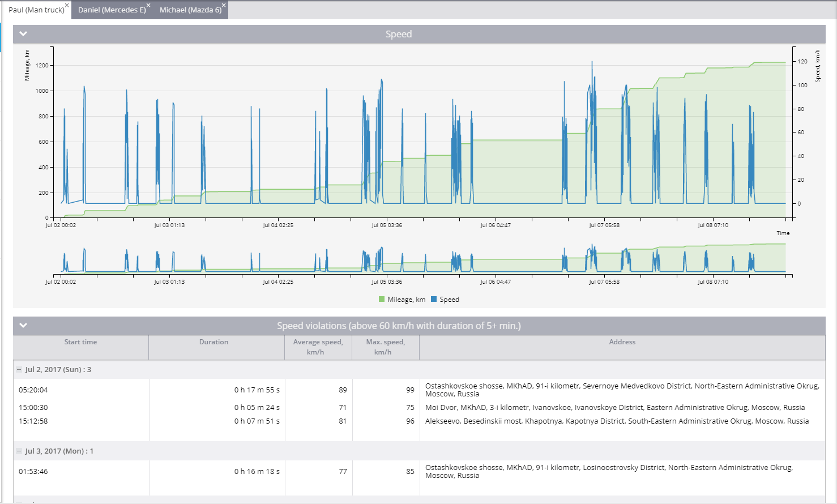
Task: Switch to Michael (Mazda 6) tab
Action: pos(190,10)
